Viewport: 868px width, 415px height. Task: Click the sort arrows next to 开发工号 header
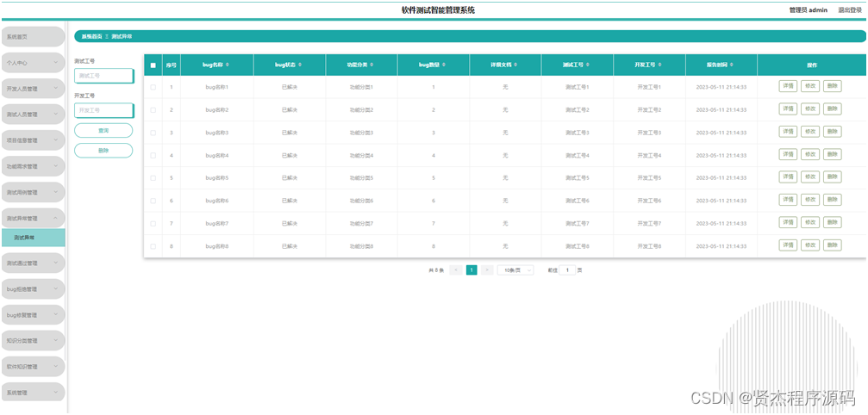tap(659, 65)
